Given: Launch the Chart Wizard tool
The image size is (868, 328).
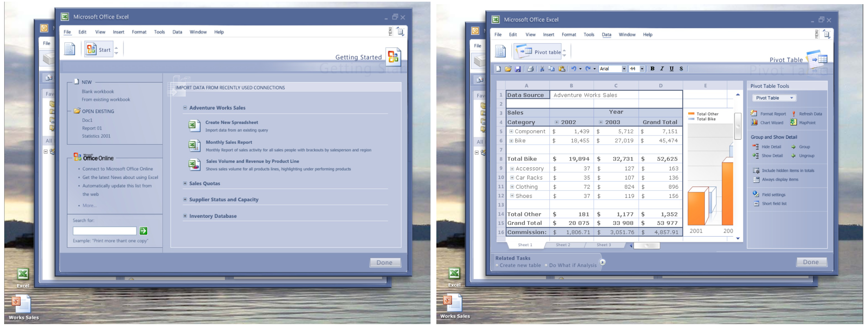Looking at the screenshot, I should click(767, 122).
